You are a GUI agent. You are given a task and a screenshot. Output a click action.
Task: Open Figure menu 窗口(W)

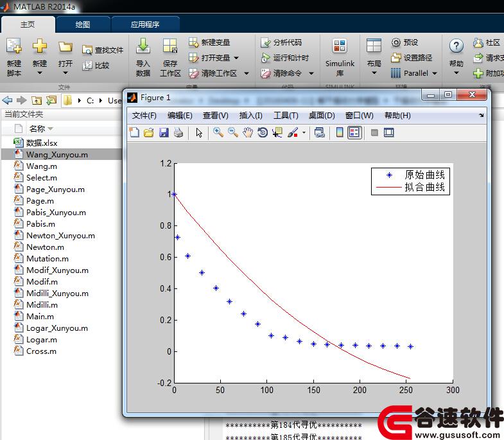coord(359,115)
